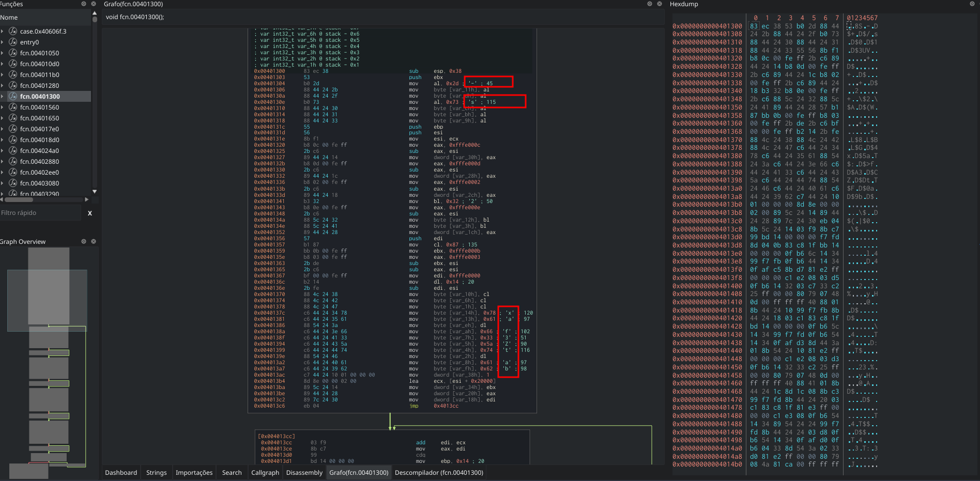Clear quick filter with X button
The image size is (980, 481).
(90, 213)
